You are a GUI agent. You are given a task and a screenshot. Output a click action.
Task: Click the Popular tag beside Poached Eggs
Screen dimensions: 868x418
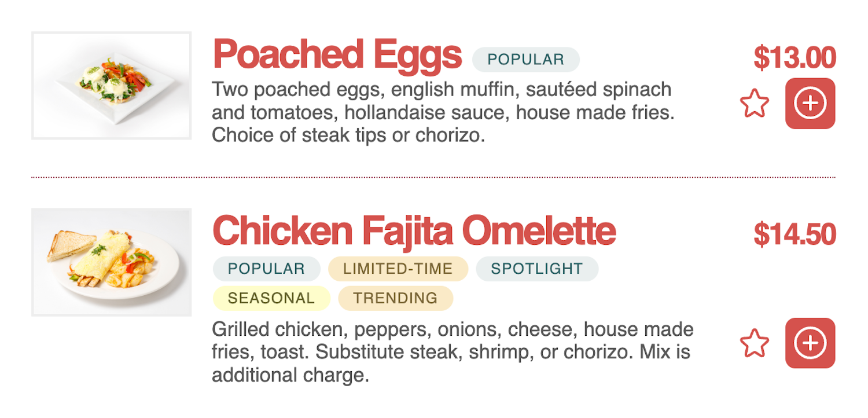[x=525, y=60]
